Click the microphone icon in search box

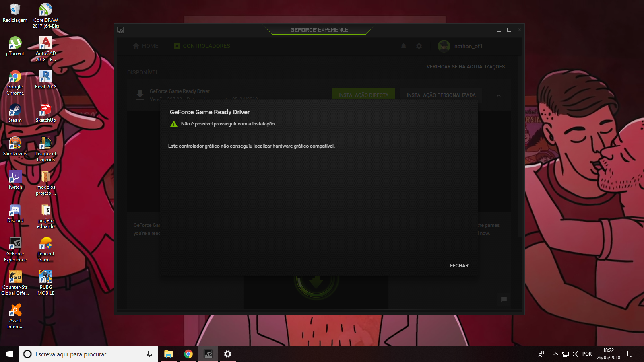149,354
